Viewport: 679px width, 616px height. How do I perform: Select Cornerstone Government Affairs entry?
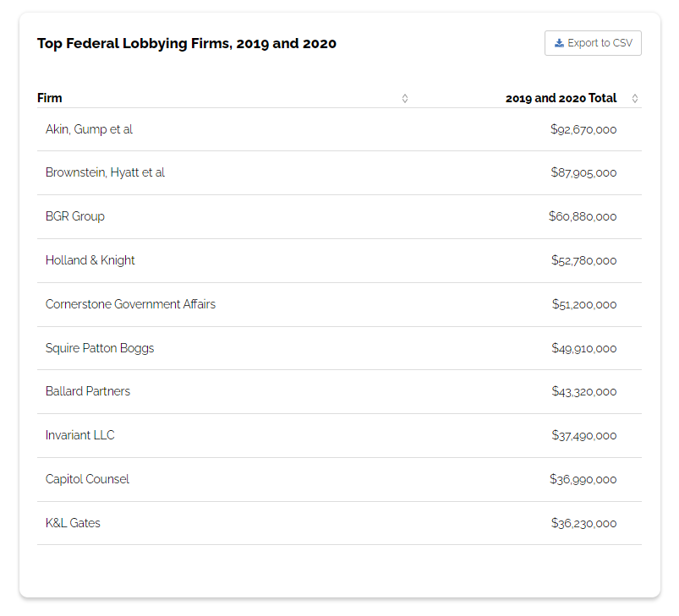pyautogui.click(x=130, y=304)
